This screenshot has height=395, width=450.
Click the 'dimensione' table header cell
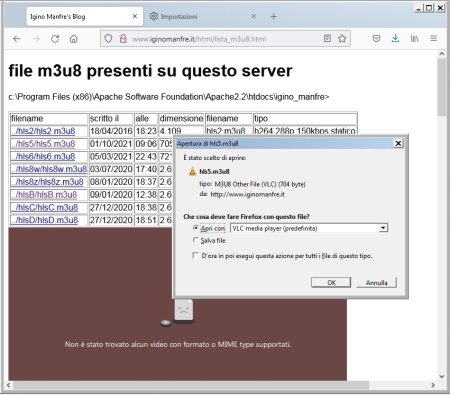tap(181, 119)
